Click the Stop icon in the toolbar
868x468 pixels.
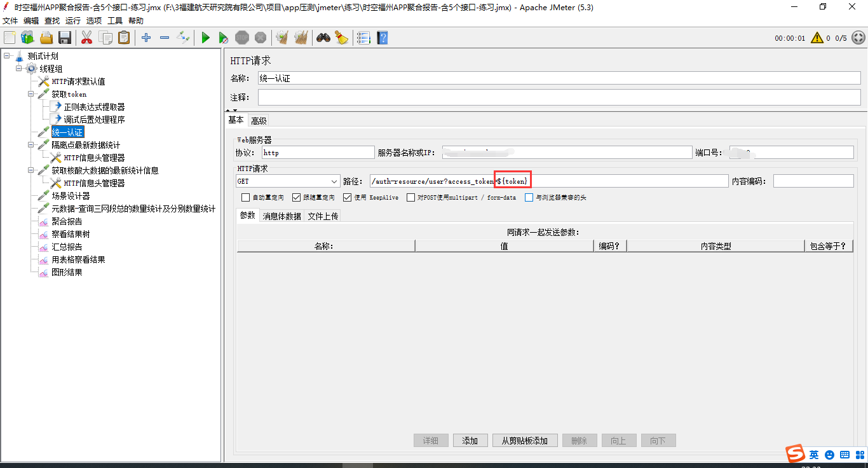[242, 38]
